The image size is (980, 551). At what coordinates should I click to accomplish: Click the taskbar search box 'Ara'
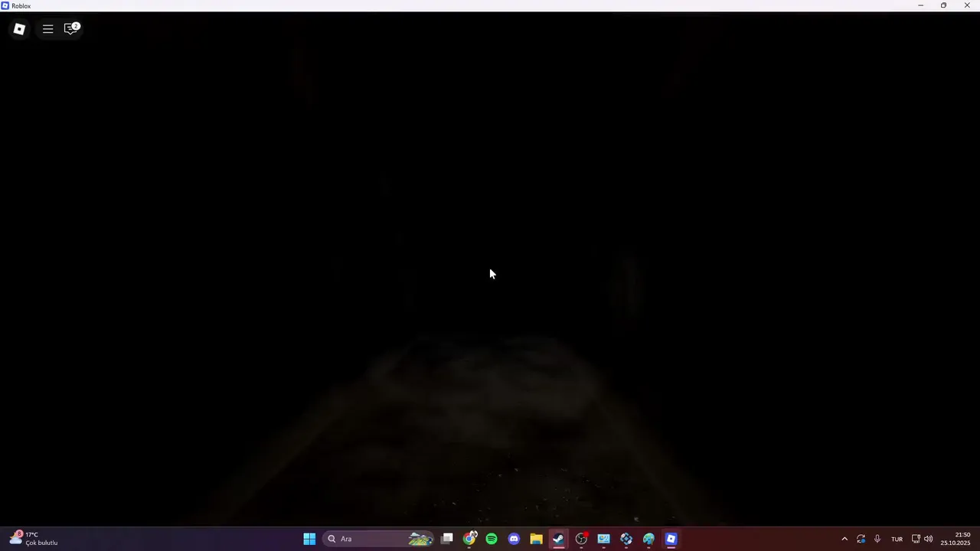(378, 539)
